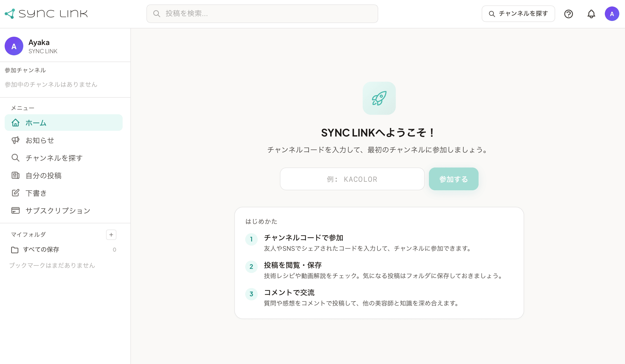Image resolution: width=625 pixels, height=364 pixels.
Task: Click the home icon beside ホーム
Action: [x=16, y=123]
